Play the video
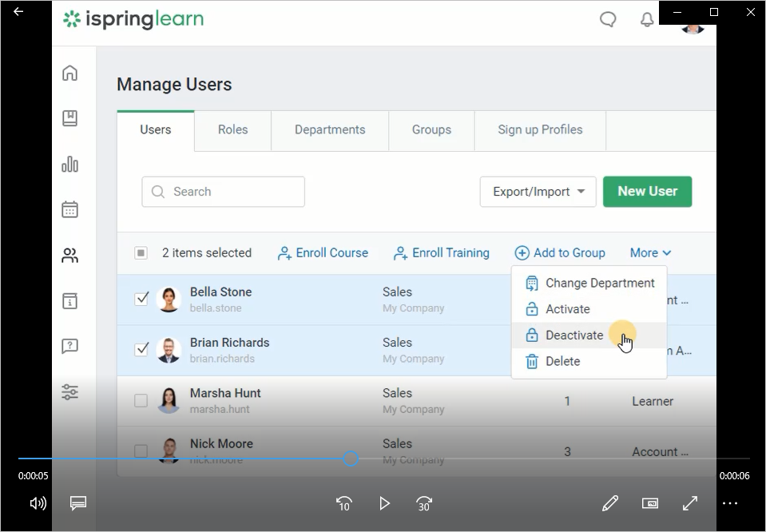 pyautogui.click(x=384, y=504)
